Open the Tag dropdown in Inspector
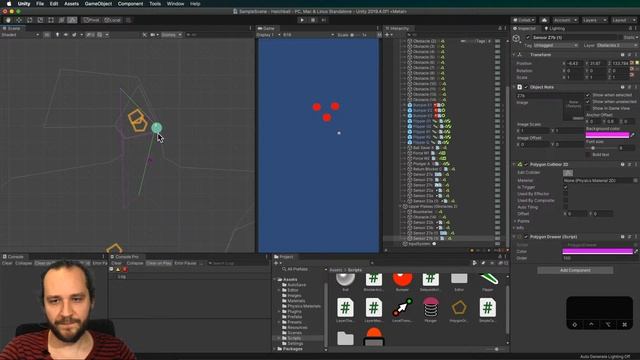This screenshot has width=640, height=360. 556,45
